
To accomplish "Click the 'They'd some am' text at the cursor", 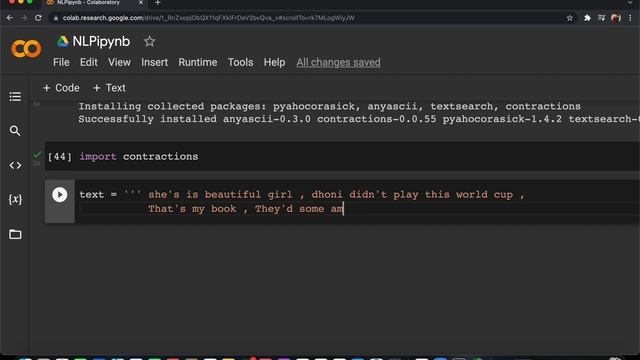I will coord(299,209).
